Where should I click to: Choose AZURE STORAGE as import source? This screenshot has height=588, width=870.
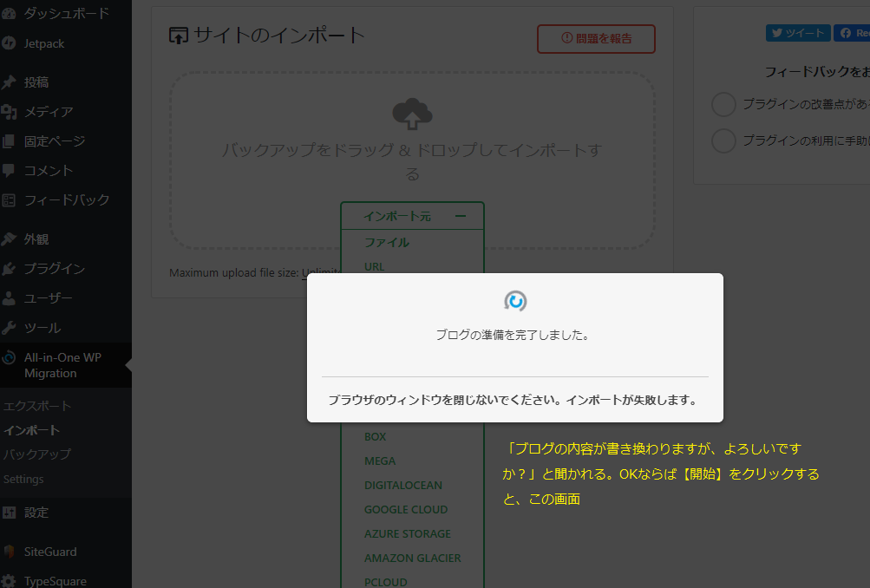(x=408, y=534)
